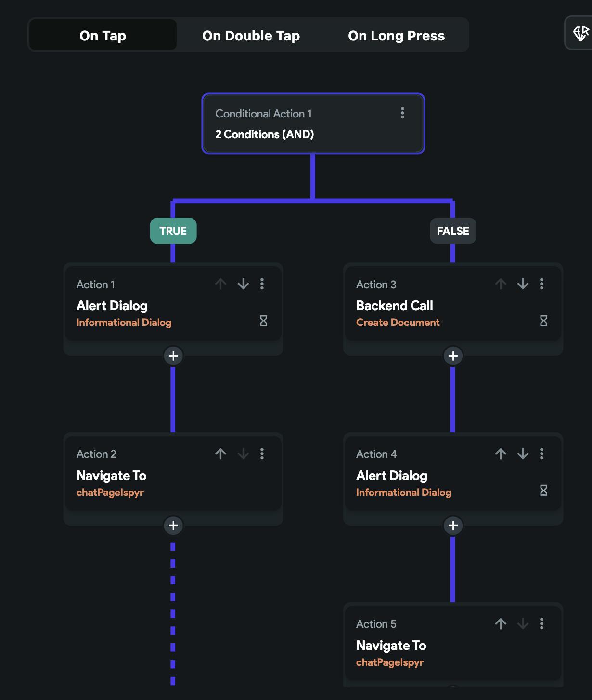Add action below Action 3

click(453, 356)
